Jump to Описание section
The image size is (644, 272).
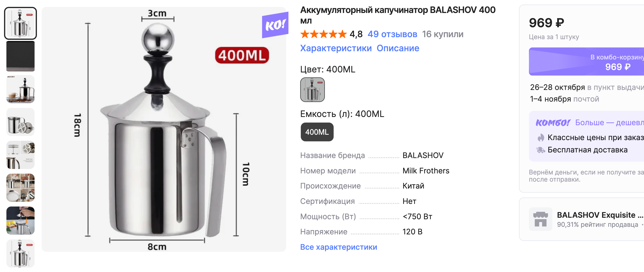tap(398, 48)
